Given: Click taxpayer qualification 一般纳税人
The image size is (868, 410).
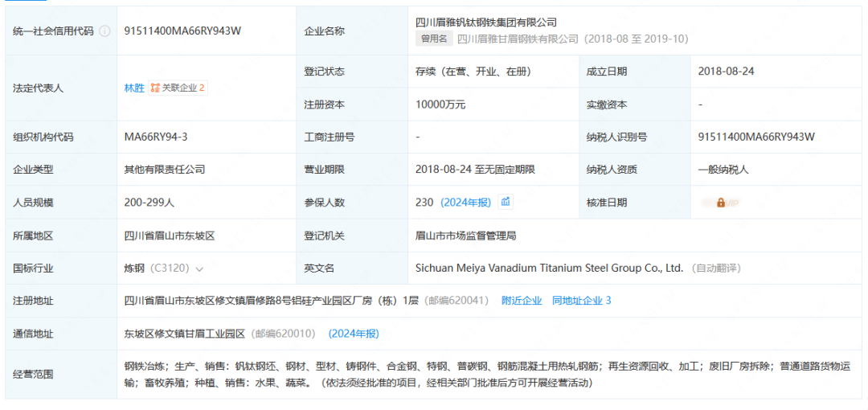Looking at the screenshot, I should click(x=723, y=170).
